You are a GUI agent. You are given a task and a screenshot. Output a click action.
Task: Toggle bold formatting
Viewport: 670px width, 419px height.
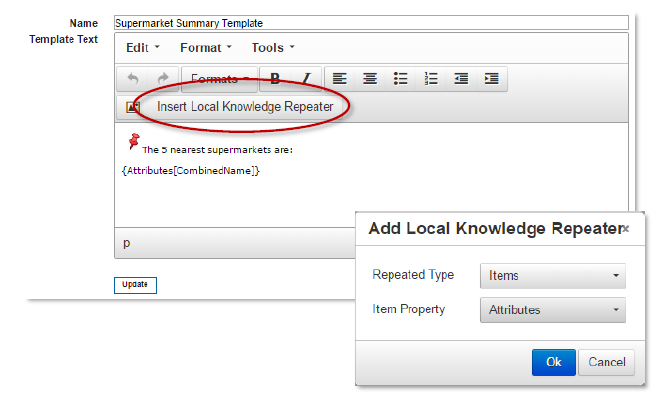point(274,79)
